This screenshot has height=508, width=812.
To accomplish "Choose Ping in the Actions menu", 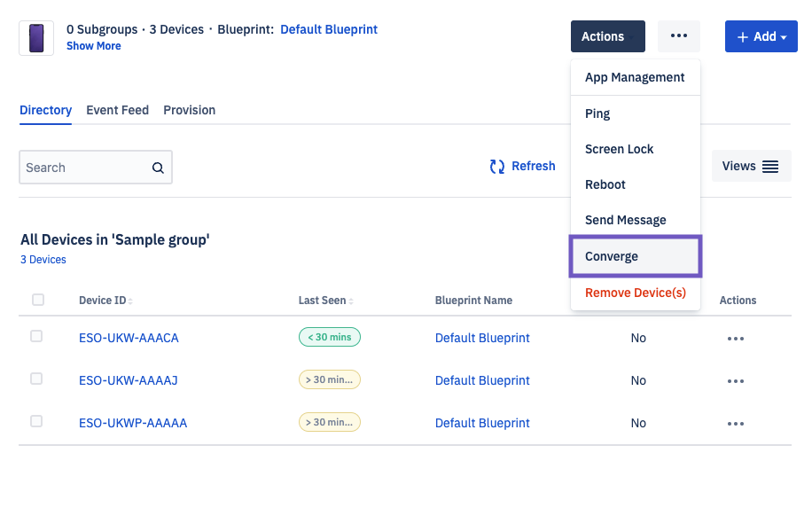I will tap(636, 113).
